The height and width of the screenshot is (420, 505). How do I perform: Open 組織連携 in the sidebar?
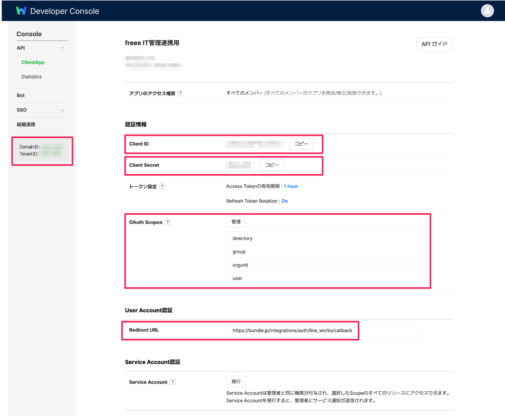[26, 125]
